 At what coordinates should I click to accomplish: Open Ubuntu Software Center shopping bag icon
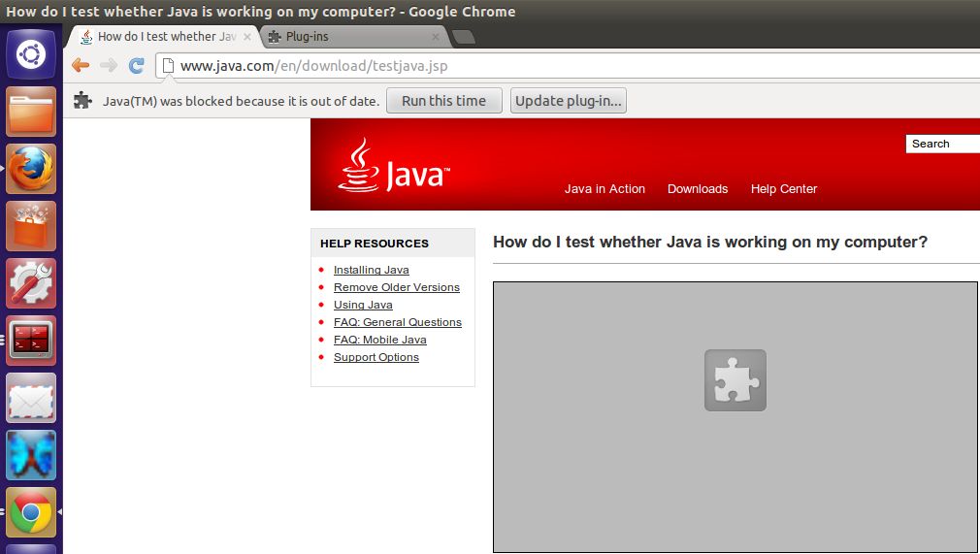[31, 226]
